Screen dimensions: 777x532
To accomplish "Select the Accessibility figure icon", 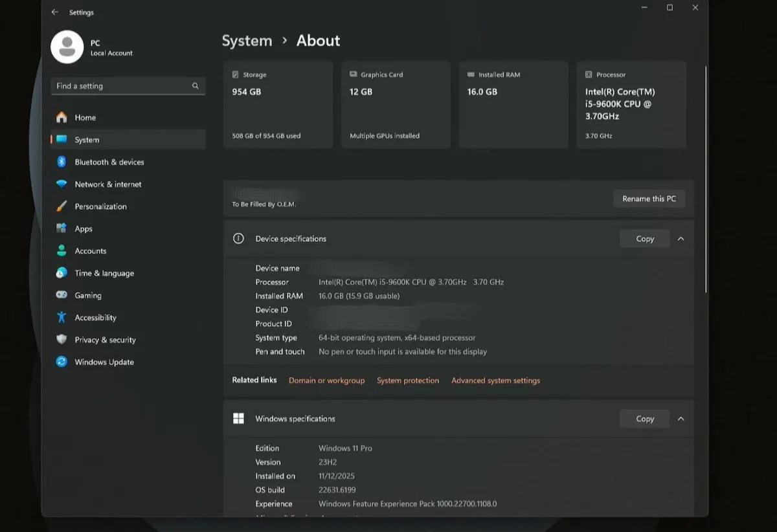I will (62, 317).
